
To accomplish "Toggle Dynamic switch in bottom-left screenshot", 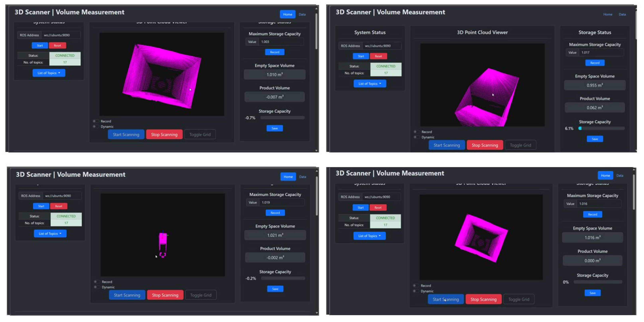I will (97, 287).
